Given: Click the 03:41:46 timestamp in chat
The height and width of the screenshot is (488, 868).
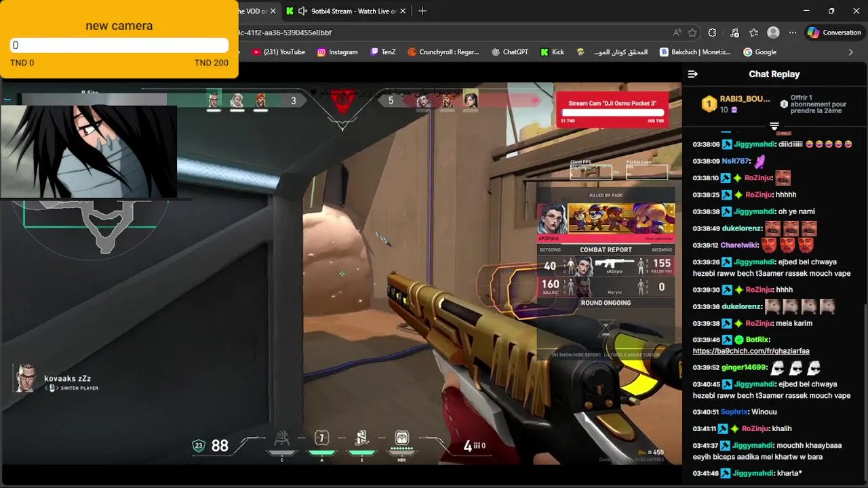Looking at the screenshot, I should tap(705, 473).
